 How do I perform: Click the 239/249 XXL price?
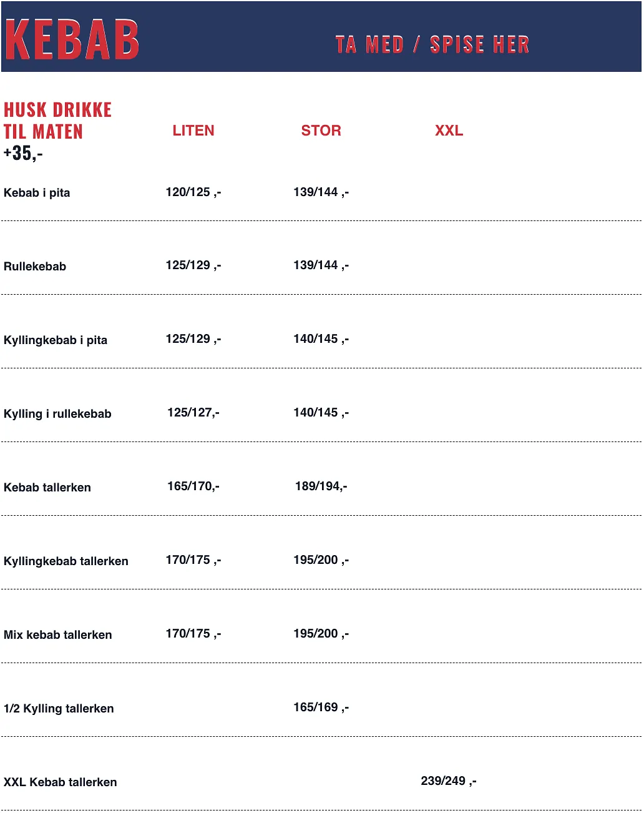(x=448, y=781)
